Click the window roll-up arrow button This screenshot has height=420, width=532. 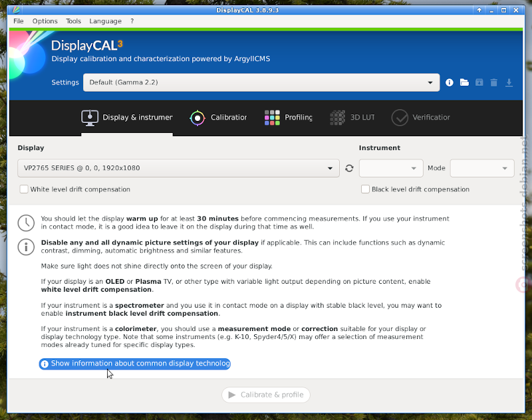point(479,10)
